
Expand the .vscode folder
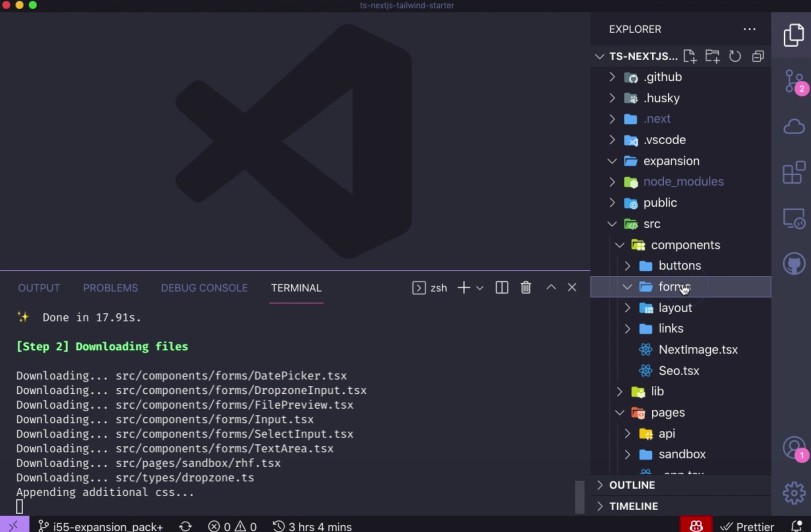(x=681, y=140)
